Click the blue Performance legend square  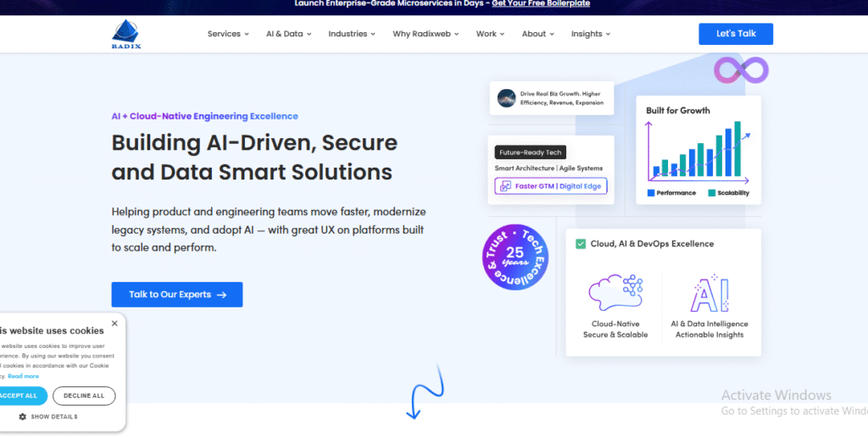pos(651,193)
